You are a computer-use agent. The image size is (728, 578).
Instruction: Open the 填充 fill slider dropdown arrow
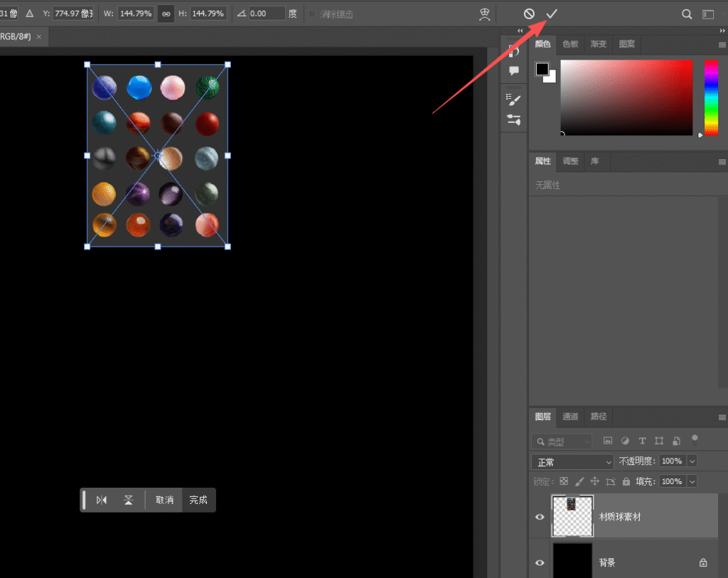[692, 481]
